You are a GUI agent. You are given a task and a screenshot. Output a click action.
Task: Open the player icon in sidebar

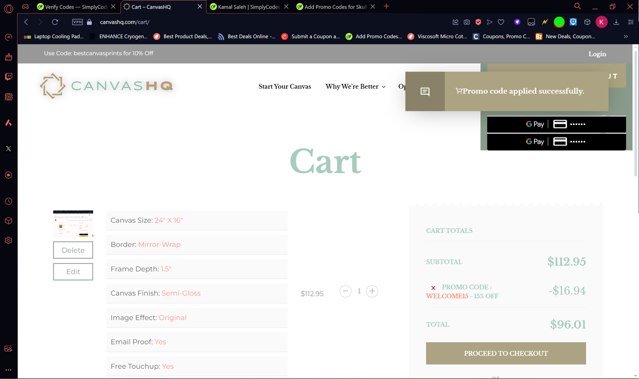pos(8,175)
